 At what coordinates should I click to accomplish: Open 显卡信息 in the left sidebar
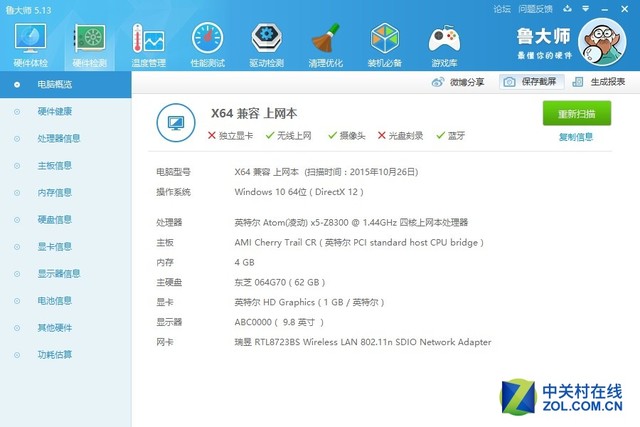54,246
